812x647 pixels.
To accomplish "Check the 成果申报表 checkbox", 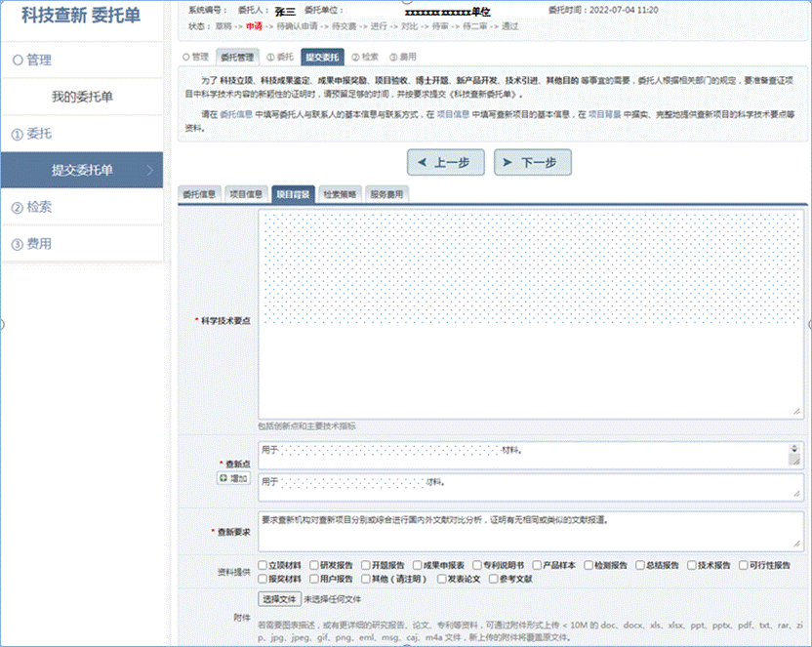I will [418, 565].
